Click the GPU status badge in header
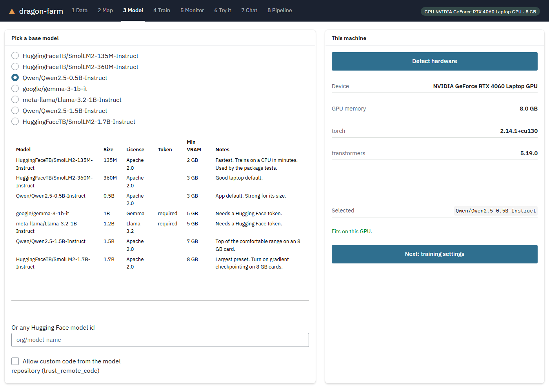This screenshot has height=392, width=549. [x=480, y=11]
